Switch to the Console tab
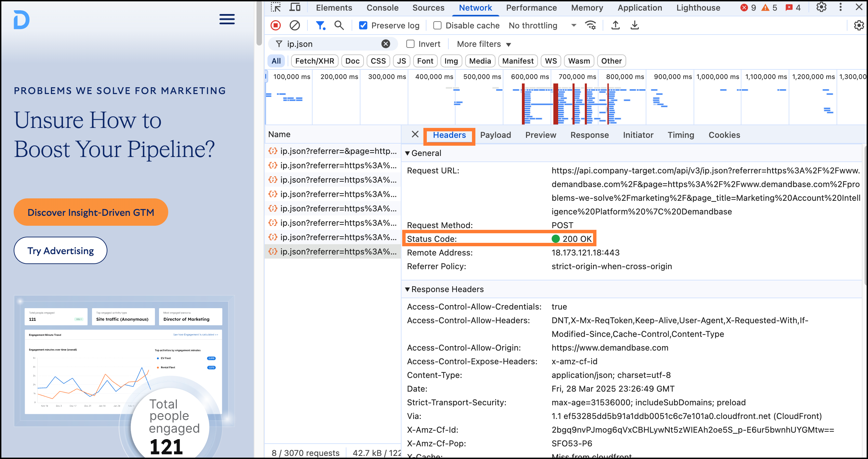 coord(382,8)
